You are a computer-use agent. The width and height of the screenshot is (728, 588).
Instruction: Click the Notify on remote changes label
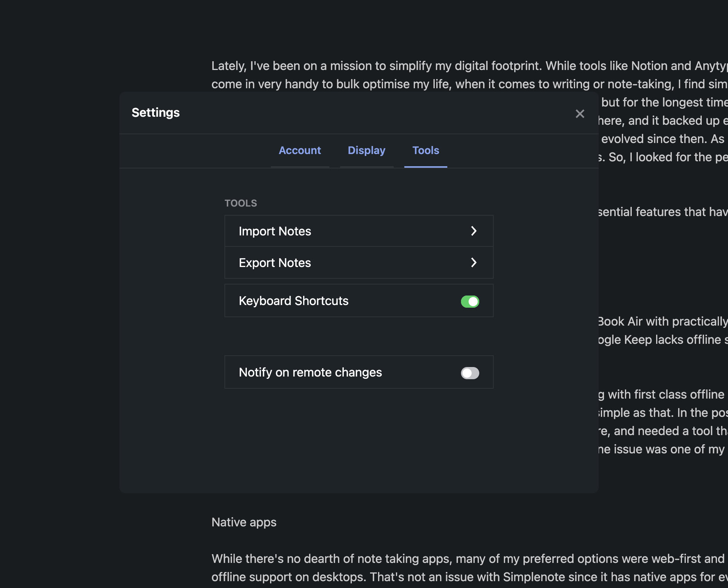(x=310, y=372)
